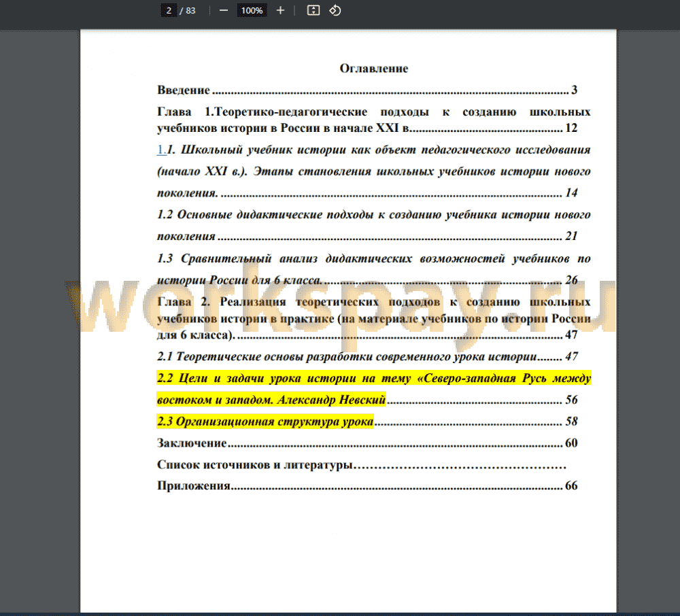The image size is (680, 616).
Task: Click entry "1.3 Сравнительный анализ"
Action: coord(373,269)
